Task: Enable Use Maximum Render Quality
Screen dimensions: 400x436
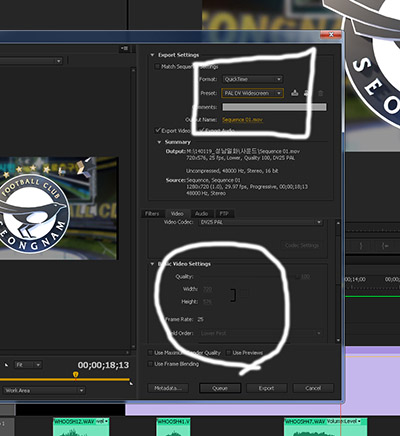Action: 150,353
